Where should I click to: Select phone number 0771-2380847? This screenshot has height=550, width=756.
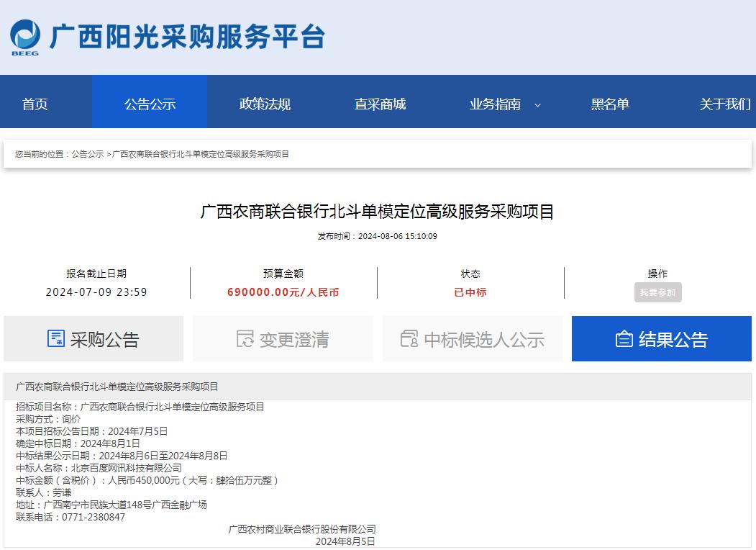[x=94, y=517]
